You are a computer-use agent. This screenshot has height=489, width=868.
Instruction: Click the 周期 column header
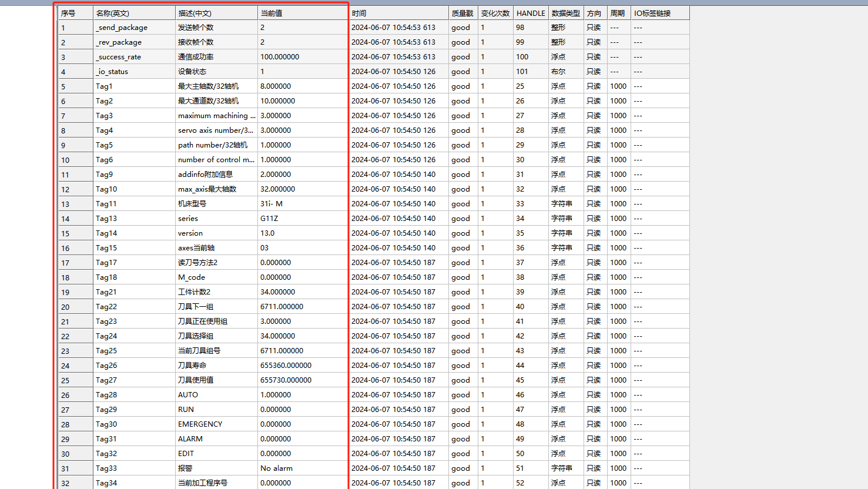click(619, 13)
